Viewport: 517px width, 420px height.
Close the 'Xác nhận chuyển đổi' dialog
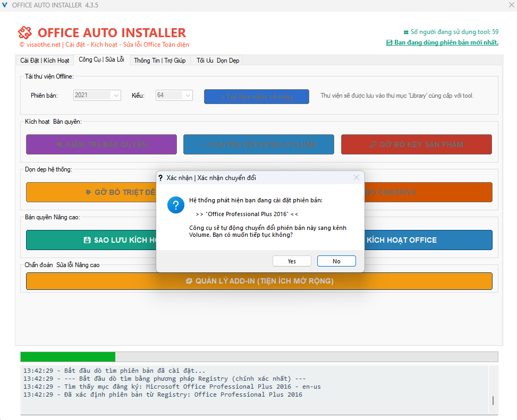click(x=357, y=177)
